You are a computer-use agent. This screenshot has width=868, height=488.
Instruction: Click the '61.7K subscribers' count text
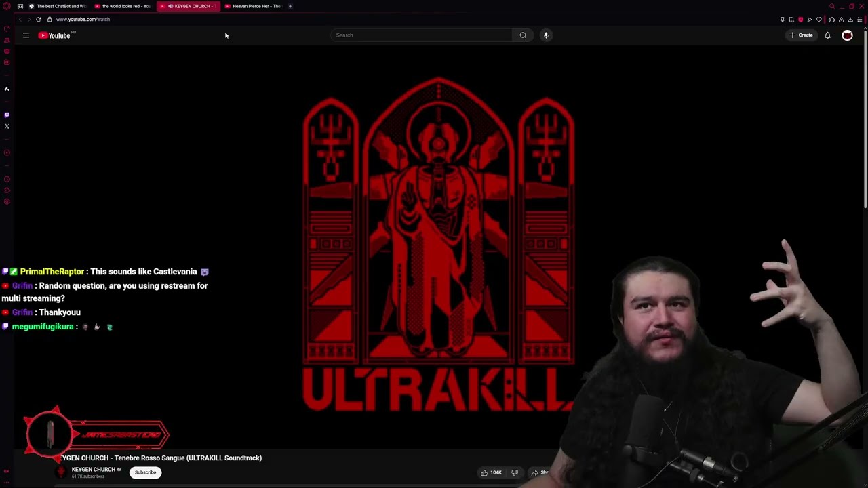coord(88,476)
